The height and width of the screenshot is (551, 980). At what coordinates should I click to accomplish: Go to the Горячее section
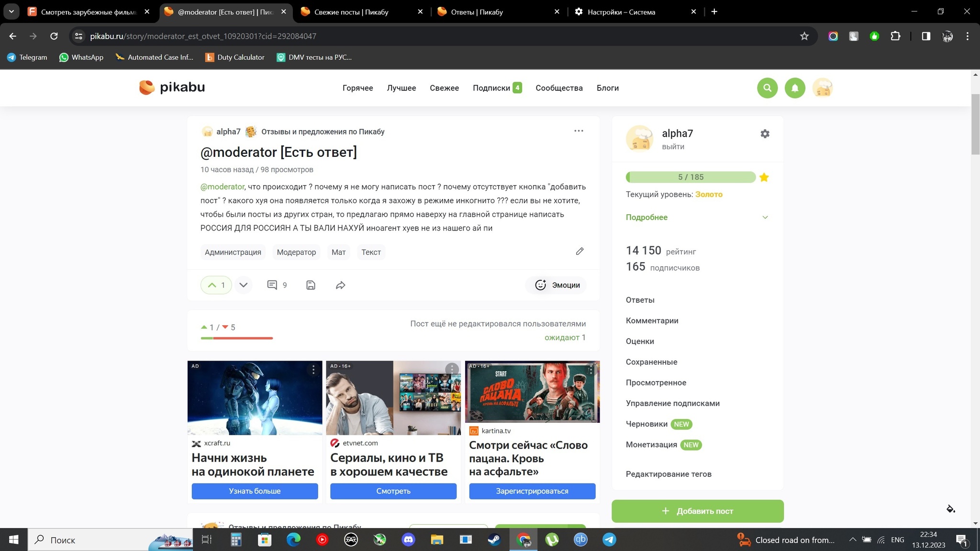point(357,88)
